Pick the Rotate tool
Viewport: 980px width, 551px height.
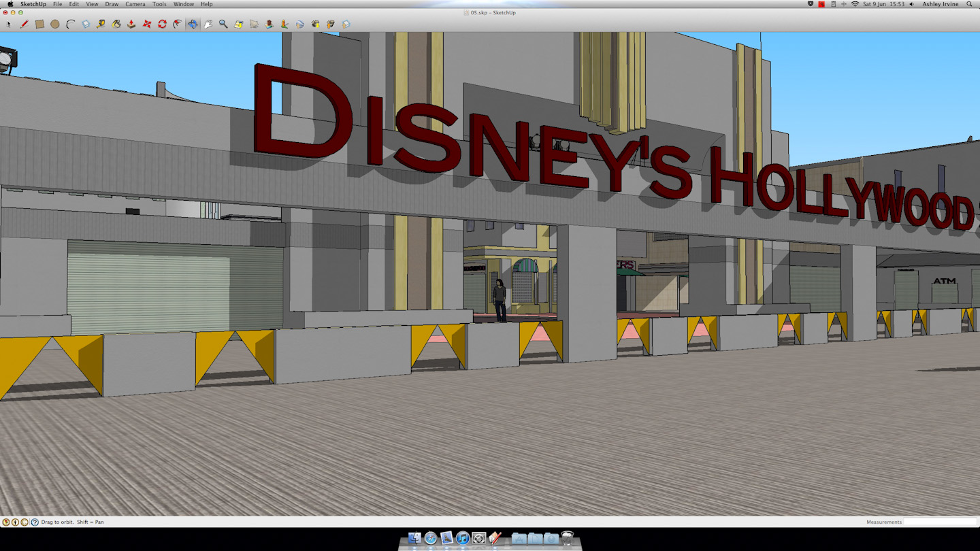coord(162,24)
